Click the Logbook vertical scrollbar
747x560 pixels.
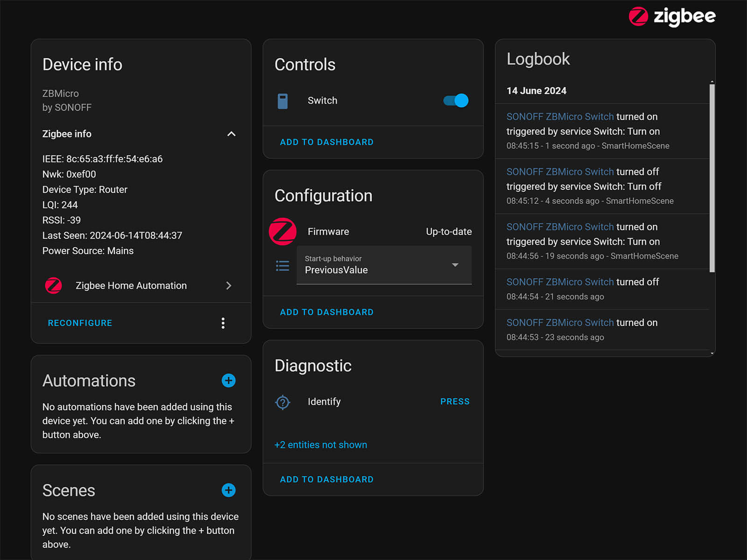tap(712, 177)
